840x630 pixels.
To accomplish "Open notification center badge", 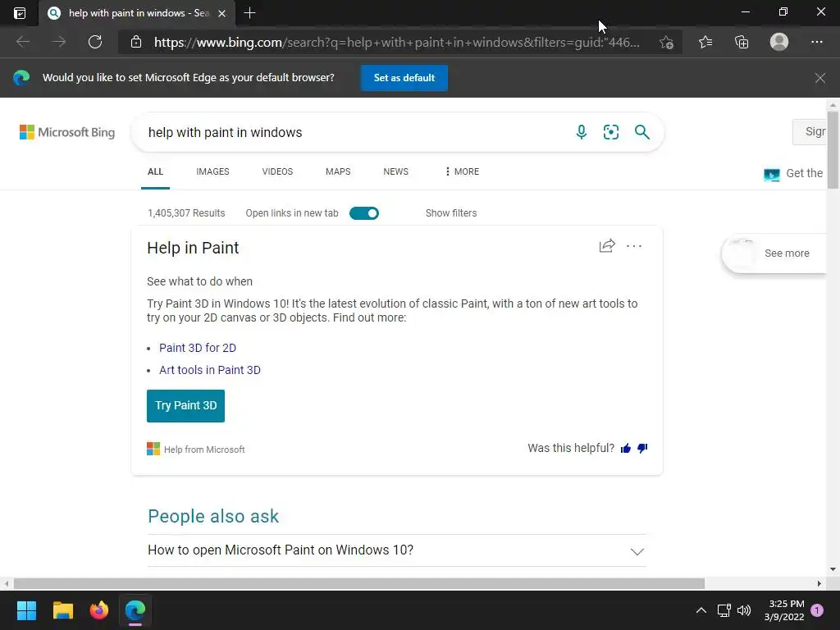I will [817, 610].
